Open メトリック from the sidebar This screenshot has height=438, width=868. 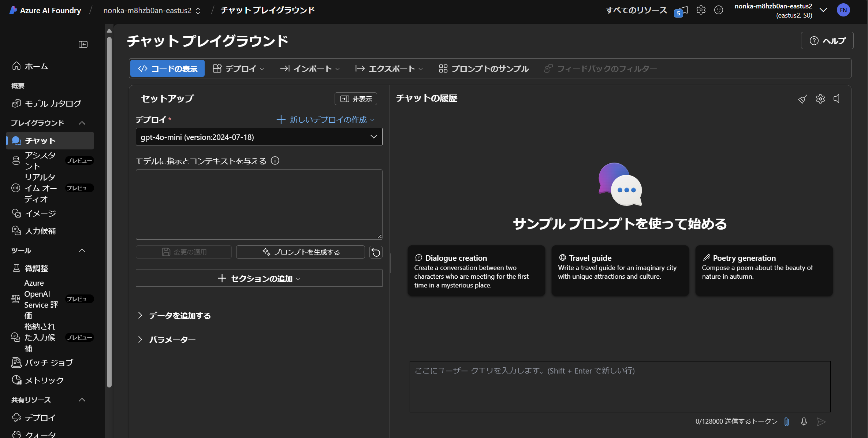point(16,380)
